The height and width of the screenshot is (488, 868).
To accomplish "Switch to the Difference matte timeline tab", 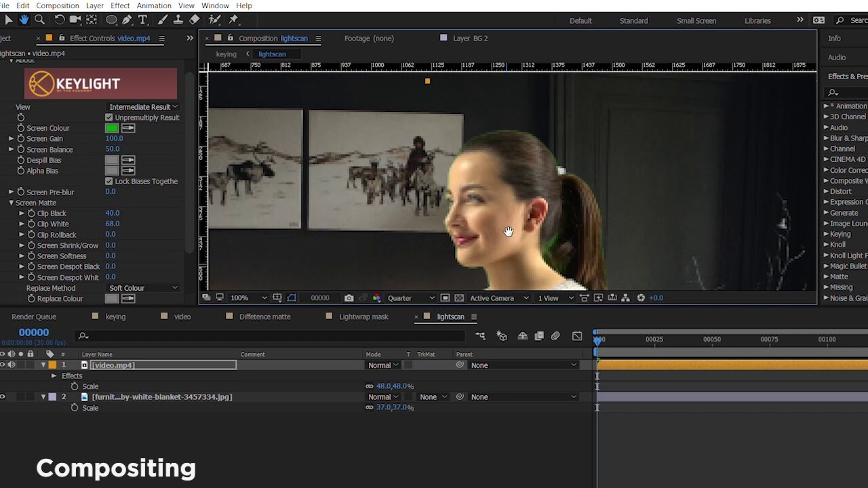I will point(264,317).
